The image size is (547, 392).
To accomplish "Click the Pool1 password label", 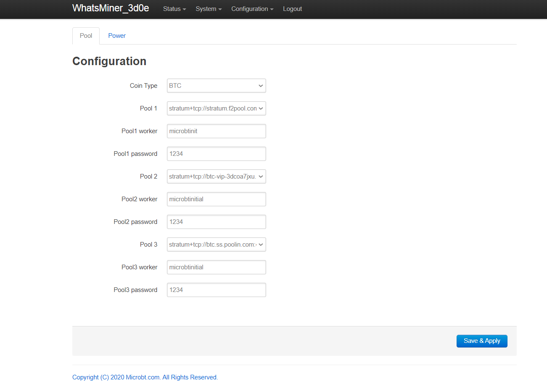I will click(x=135, y=154).
